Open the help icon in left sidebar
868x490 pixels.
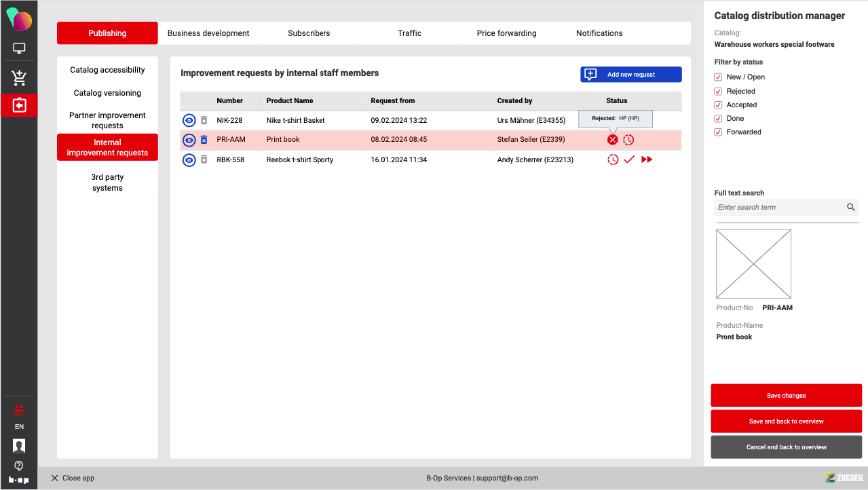pos(19,466)
